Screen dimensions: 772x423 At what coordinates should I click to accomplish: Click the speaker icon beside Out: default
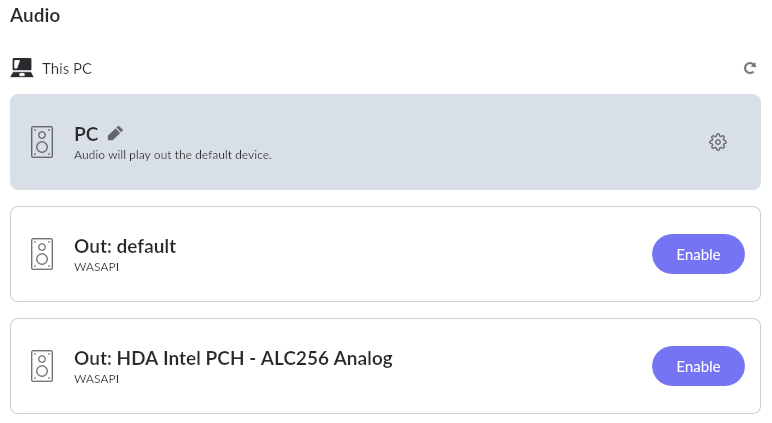point(41,254)
